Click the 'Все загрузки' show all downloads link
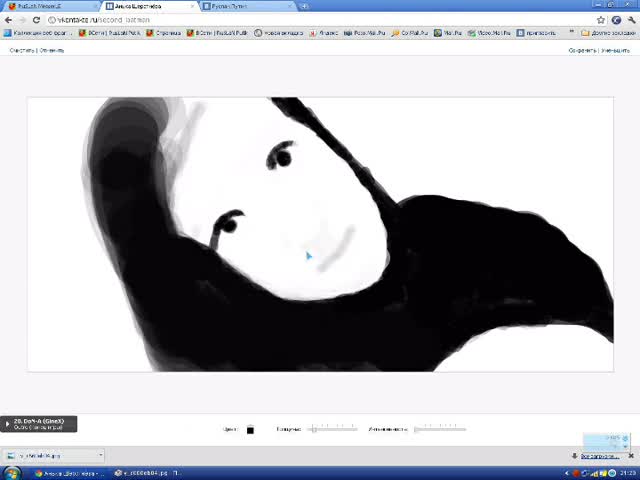 click(599, 456)
